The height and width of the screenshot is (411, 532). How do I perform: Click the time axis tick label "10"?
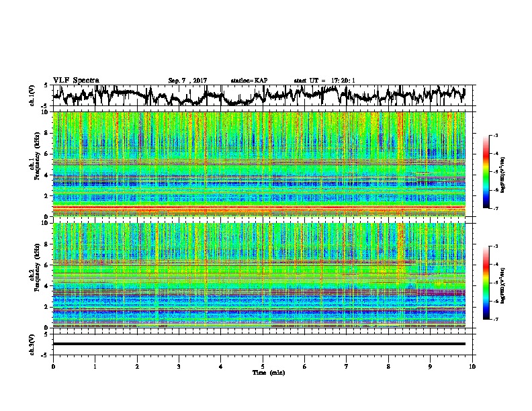tap(472, 367)
